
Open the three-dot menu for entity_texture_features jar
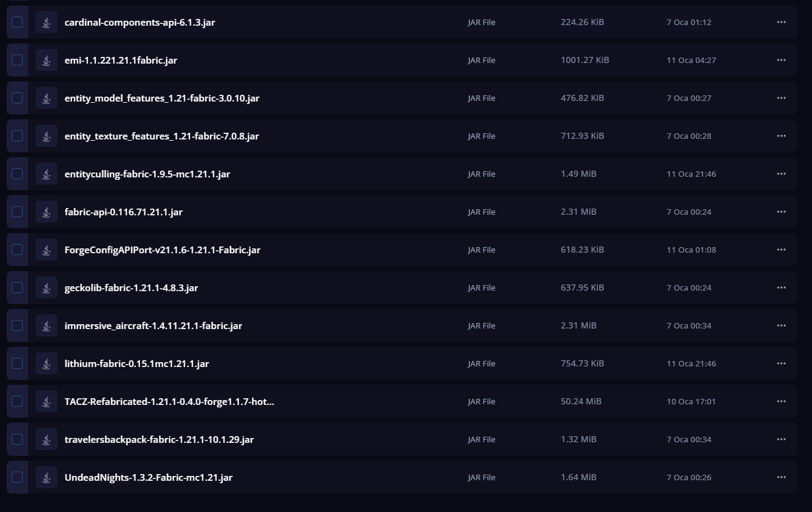781,136
